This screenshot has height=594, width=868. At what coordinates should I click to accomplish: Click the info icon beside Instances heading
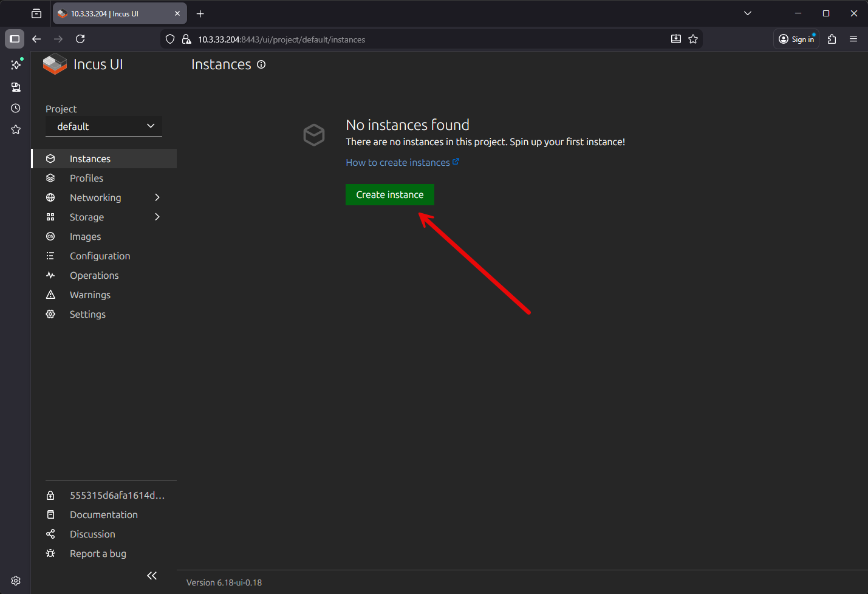(261, 64)
